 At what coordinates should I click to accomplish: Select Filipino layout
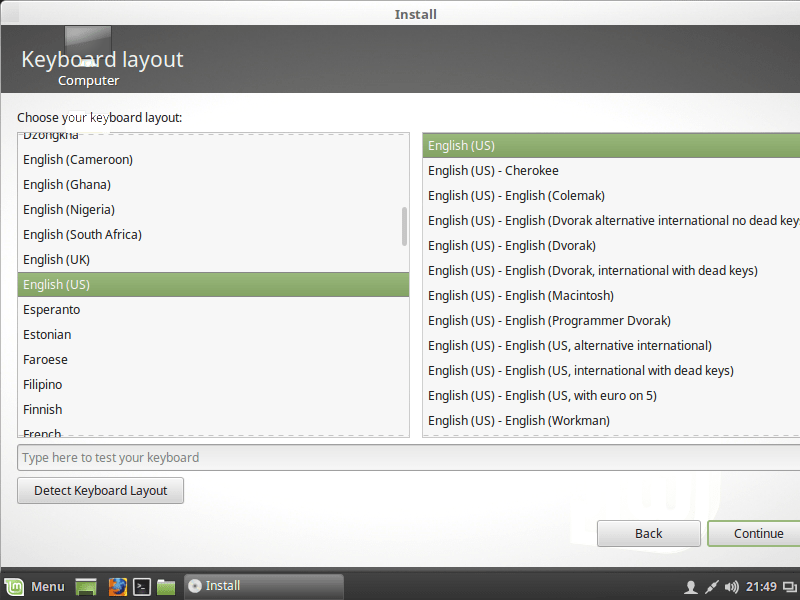point(213,385)
